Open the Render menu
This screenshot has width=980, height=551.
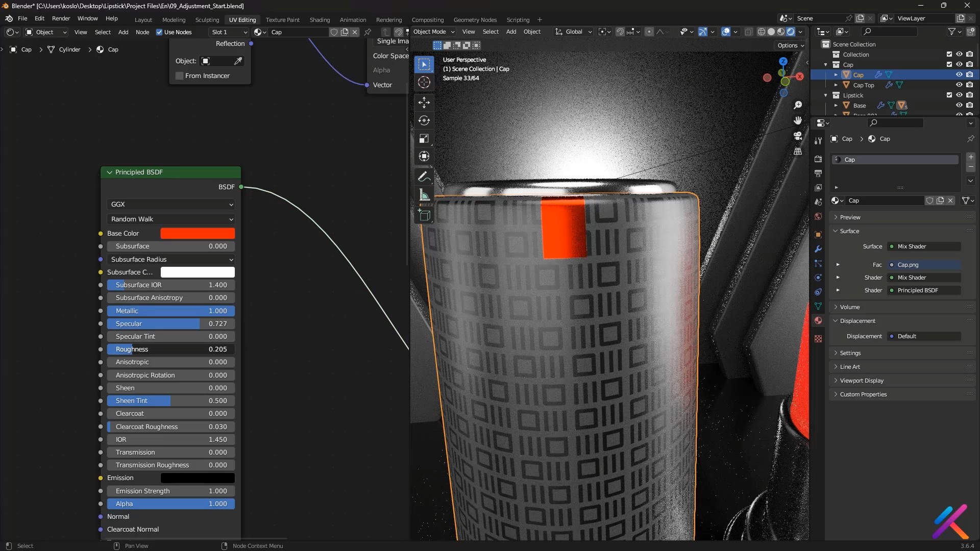(x=61, y=18)
